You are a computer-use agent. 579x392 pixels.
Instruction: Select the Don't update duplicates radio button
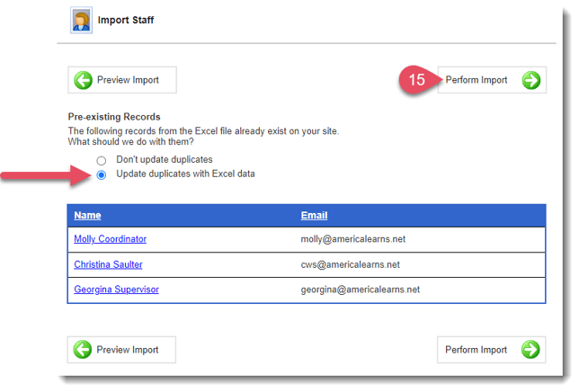pos(102,160)
